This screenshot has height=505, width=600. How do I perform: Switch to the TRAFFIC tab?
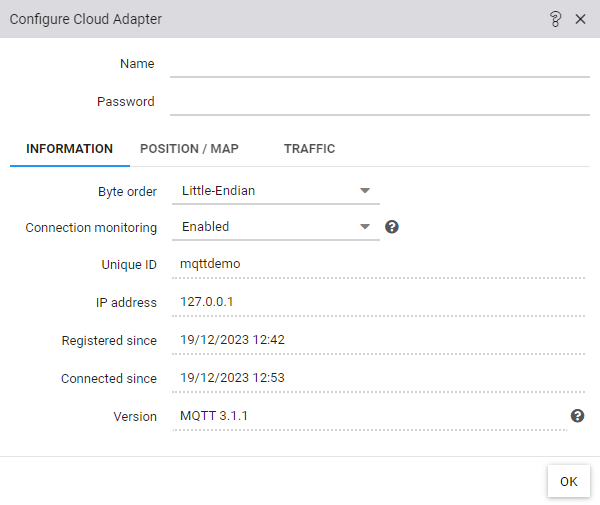309,149
